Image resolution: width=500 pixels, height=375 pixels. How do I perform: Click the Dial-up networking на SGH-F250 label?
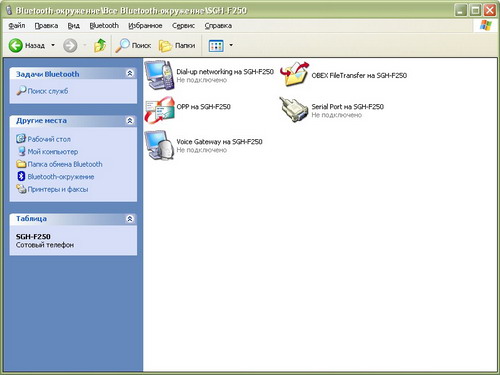225,72
